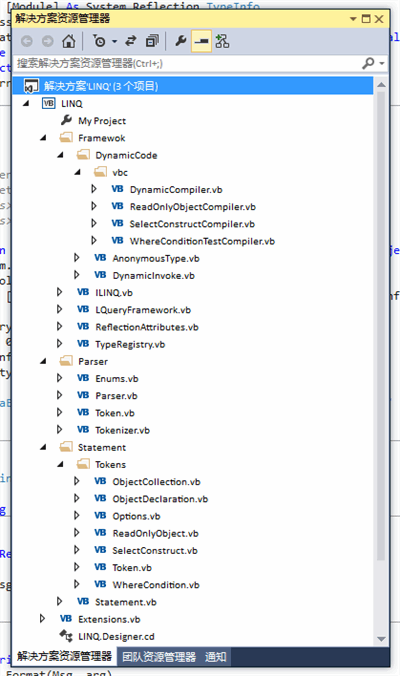Expand the DynamicCompiler.vb node
The image size is (400, 676).
coord(94,189)
